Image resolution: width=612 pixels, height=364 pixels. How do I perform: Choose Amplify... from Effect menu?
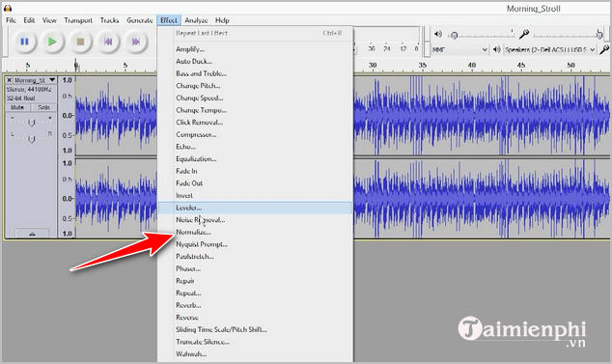click(x=255, y=49)
